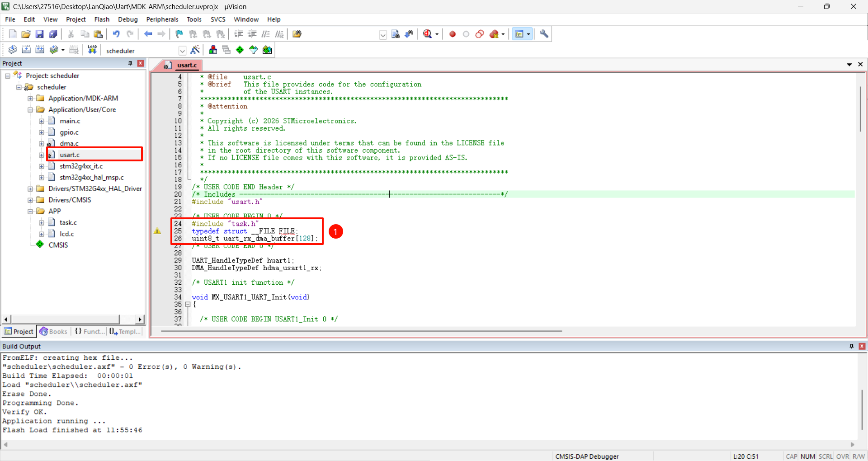Open Manage Project Items with the colored blocks icon
Screen dimensions: 868x461
(x=213, y=50)
